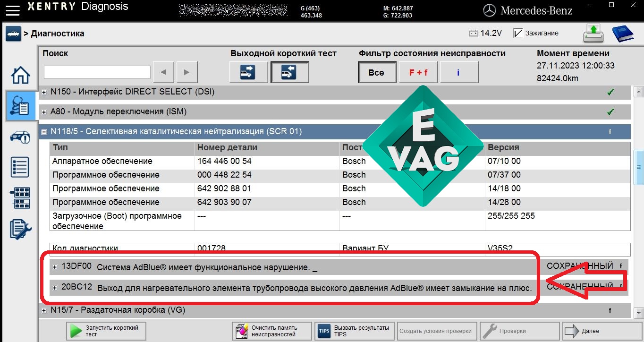Click the f status of N15/7 row

pos(610,311)
